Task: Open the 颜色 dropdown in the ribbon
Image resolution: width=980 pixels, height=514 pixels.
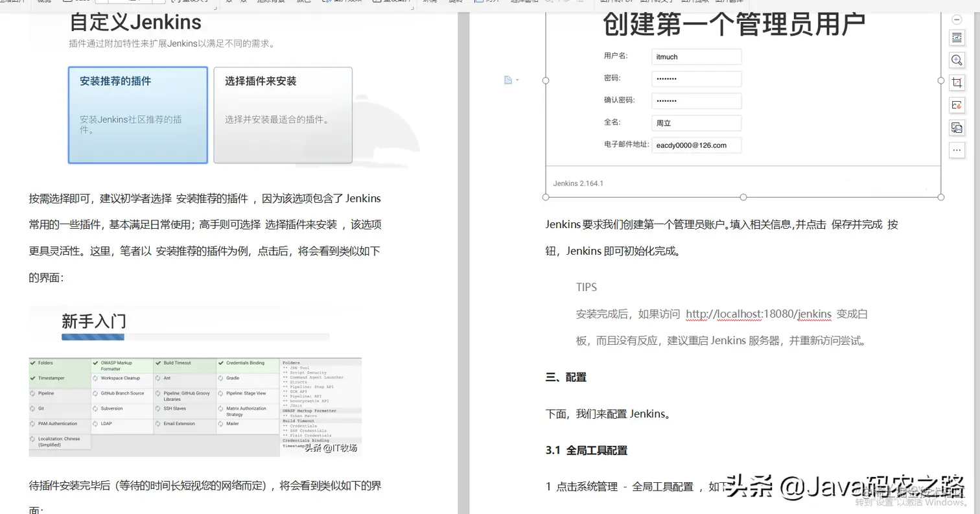Action: (x=302, y=3)
